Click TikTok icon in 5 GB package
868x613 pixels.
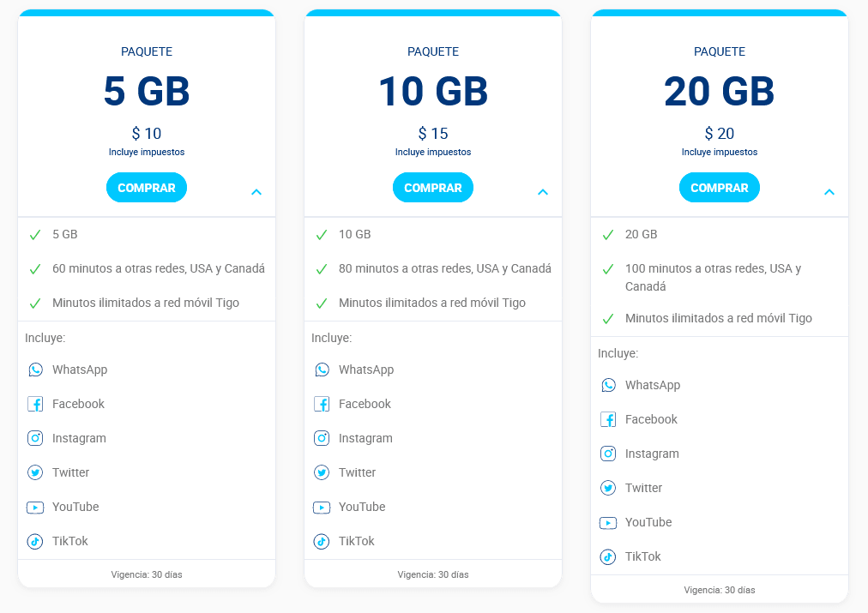point(35,541)
